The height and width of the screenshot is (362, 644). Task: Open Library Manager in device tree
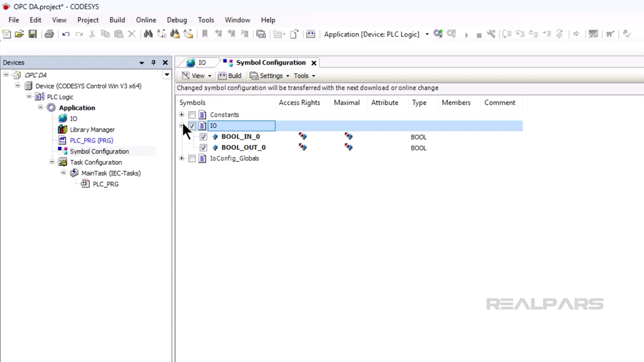click(x=92, y=130)
